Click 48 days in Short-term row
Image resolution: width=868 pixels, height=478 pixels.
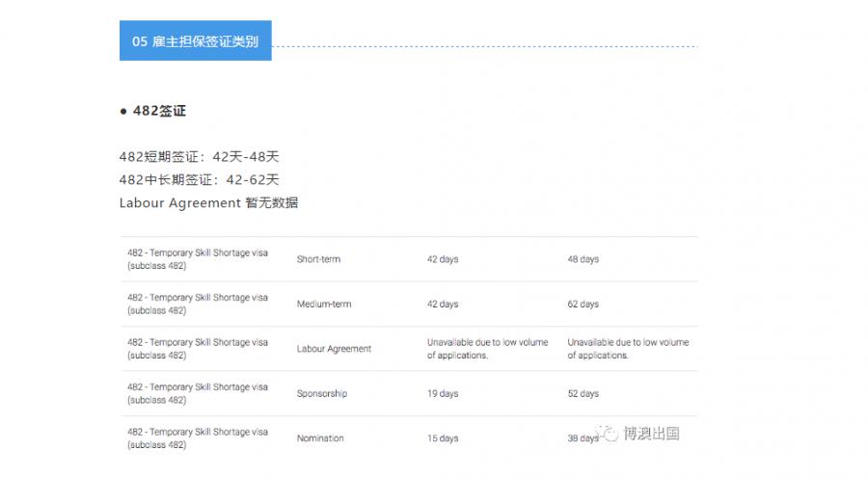tap(583, 259)
